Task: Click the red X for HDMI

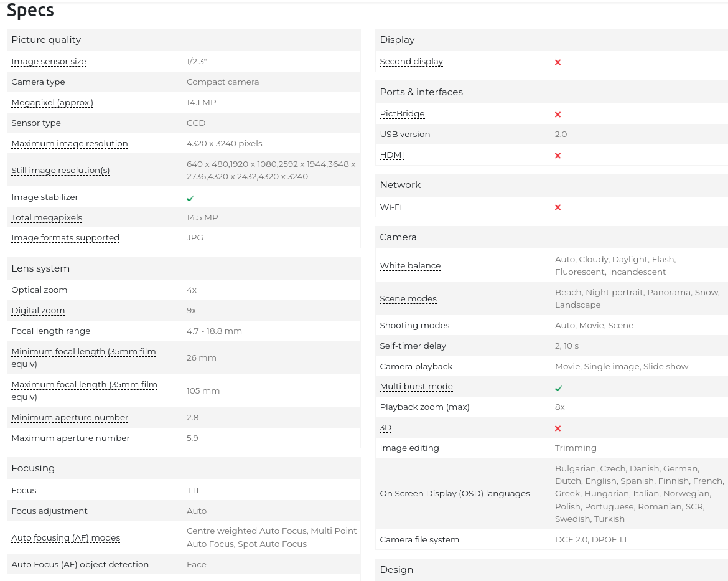Action: pos(558,156)
